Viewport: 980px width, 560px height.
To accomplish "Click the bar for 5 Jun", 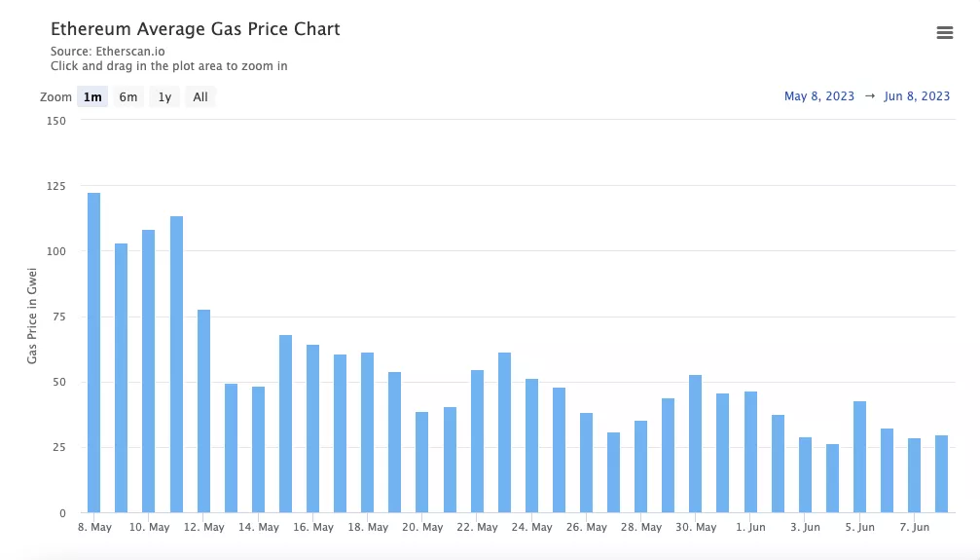I will 859,457.
